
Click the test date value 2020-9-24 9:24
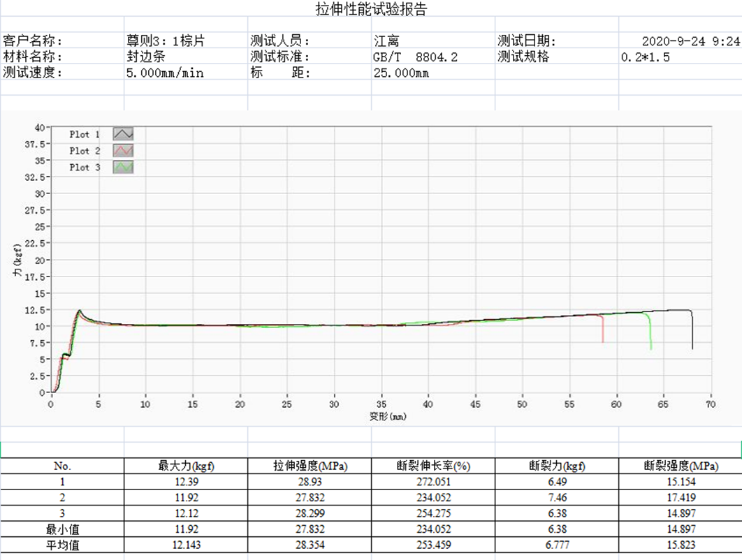point(690,41)
